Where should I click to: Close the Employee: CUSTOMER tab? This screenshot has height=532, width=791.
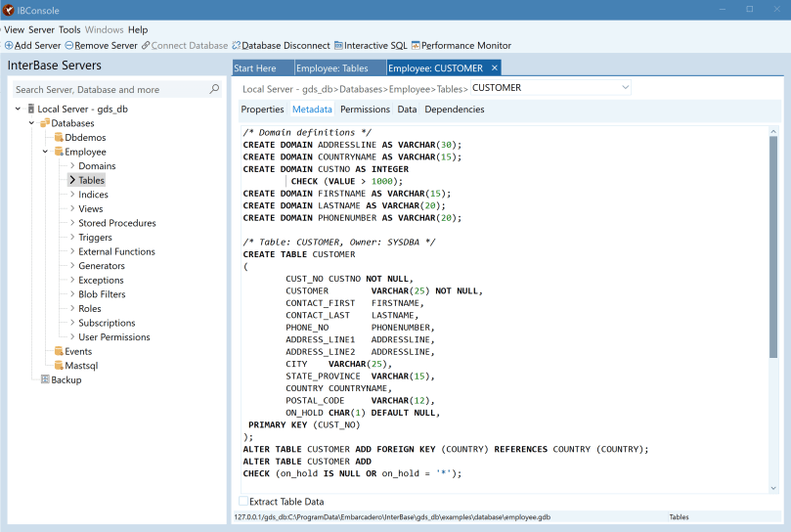[495, 67]
